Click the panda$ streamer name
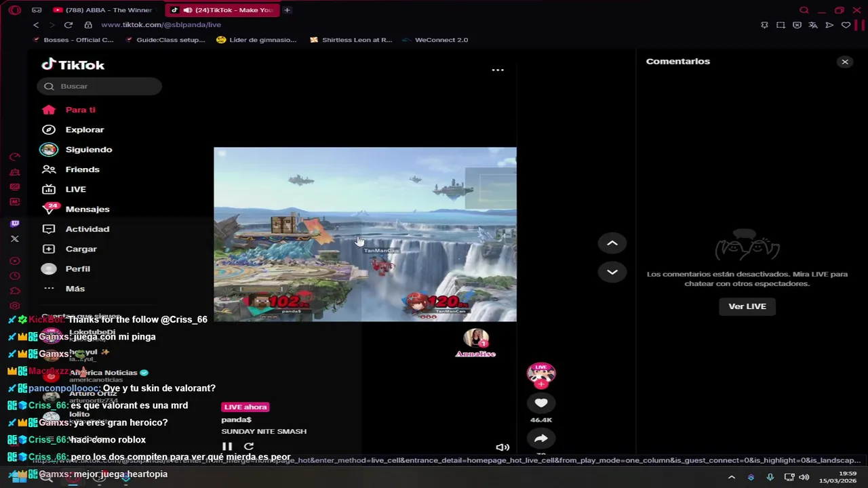Screen dimensions: 868x488 pyautogui.click(x=236, y=420)
